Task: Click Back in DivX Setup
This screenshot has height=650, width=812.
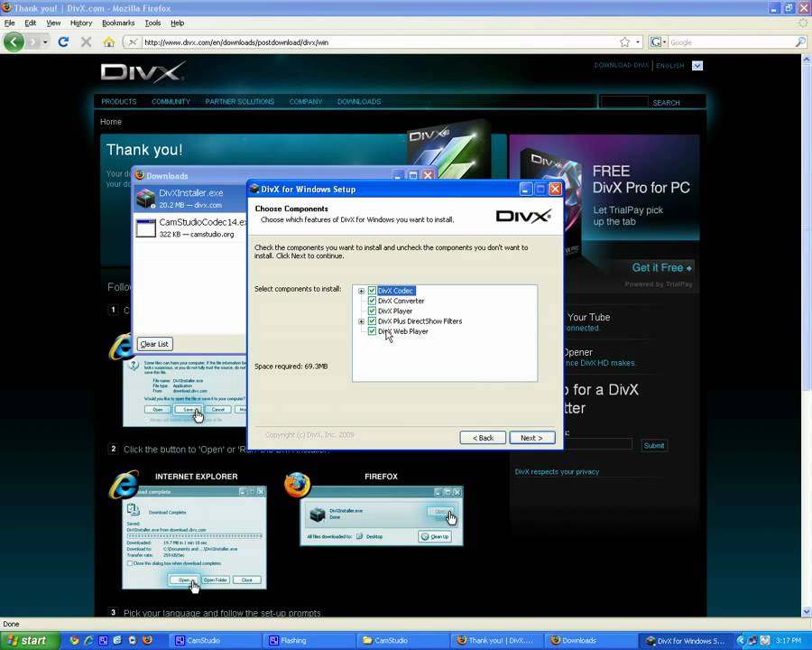Action: [483, 438]
